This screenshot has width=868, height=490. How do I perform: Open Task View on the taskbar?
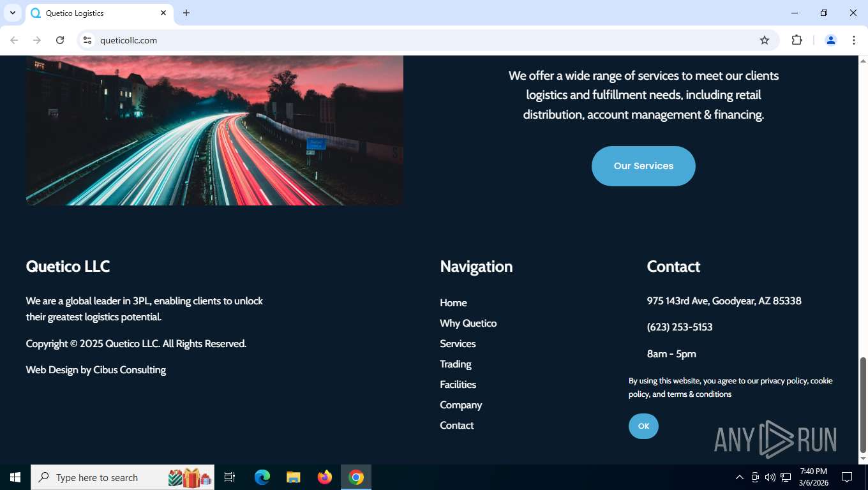click(230, 477)
